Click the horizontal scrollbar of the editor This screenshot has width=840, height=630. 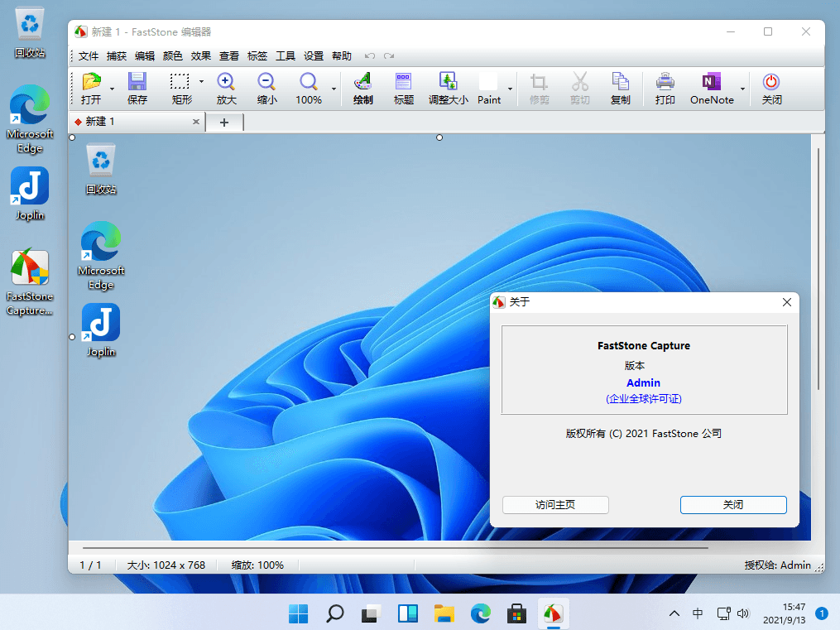point(396,547)
